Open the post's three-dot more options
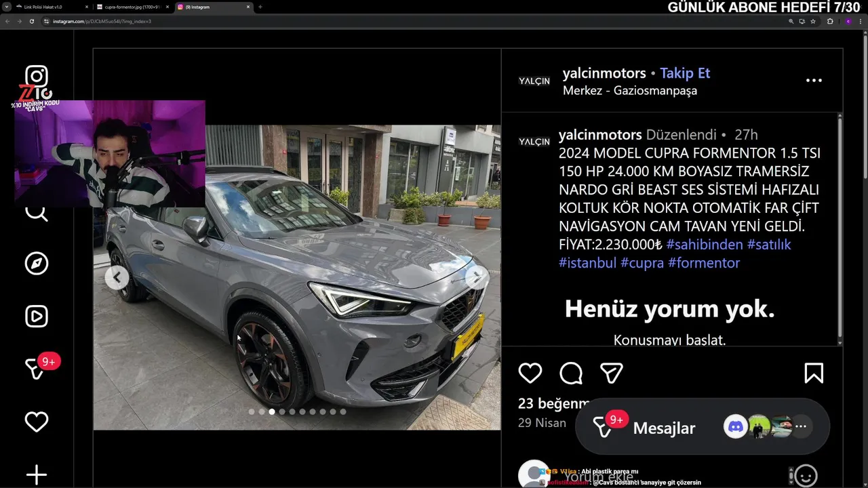The image size is (868, 488). pyautogui.click(x=814, y=80)
